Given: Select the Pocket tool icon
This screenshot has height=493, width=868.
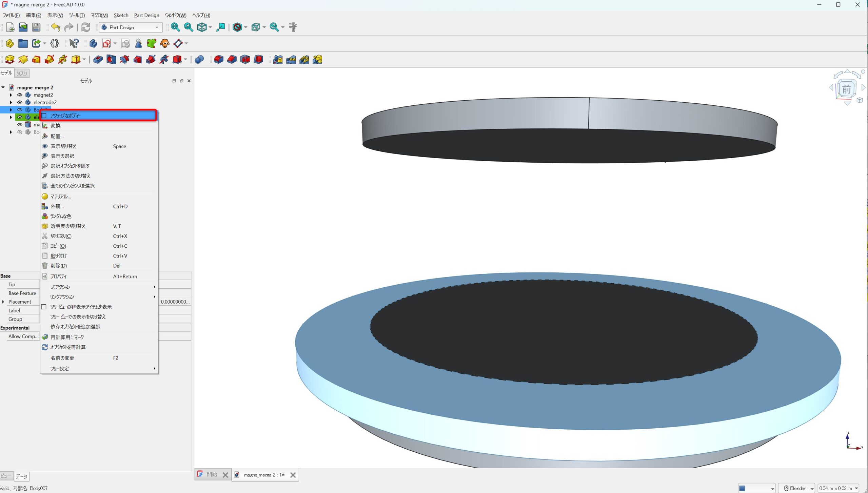Looking at the screenshot, I should [98, 60].
